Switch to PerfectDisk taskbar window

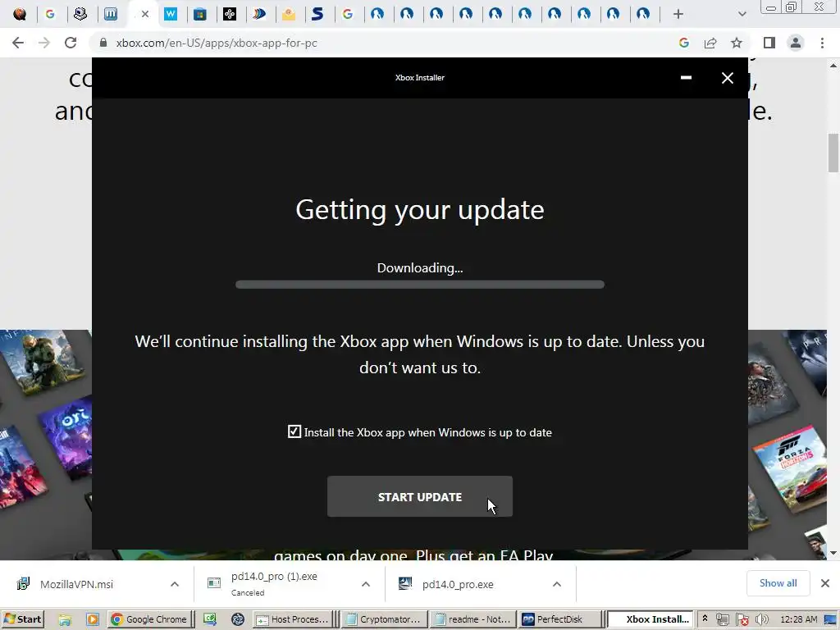(x=560, y=619)
